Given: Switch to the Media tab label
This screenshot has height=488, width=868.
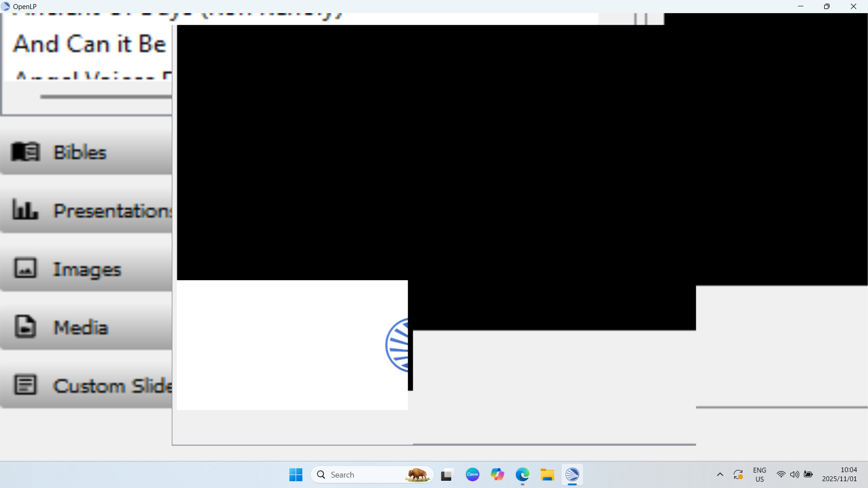Looking at the screenshot, I should click(81, 328).
